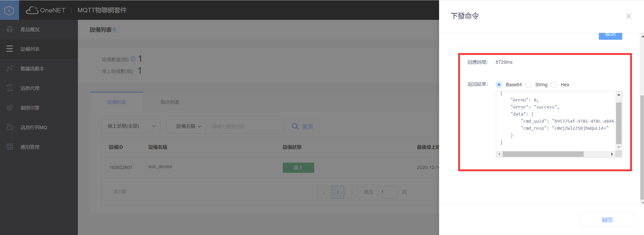This screenshot has width=644, height=235.
Task: Select Base64 result format
Action: pos(499,85)
